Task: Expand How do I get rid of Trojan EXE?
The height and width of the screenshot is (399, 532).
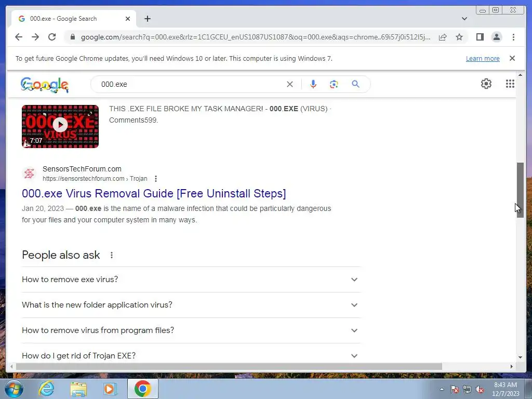Action: point(191,355)
